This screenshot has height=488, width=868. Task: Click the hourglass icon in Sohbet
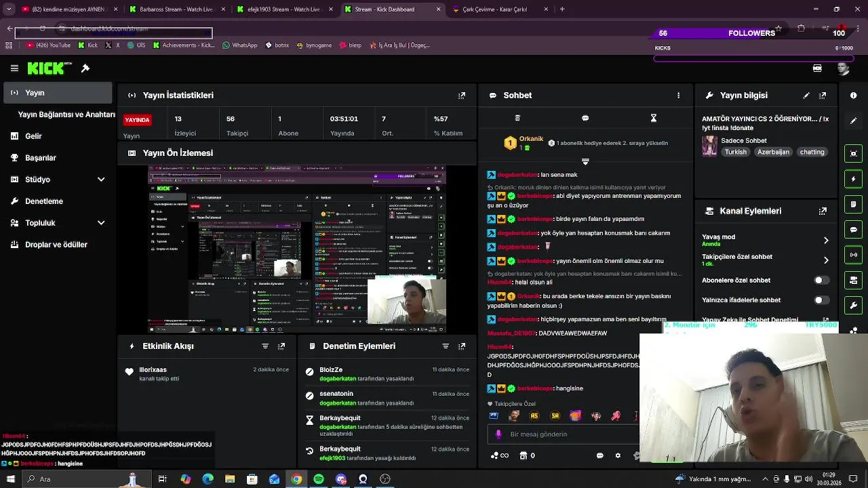point(654,118)
